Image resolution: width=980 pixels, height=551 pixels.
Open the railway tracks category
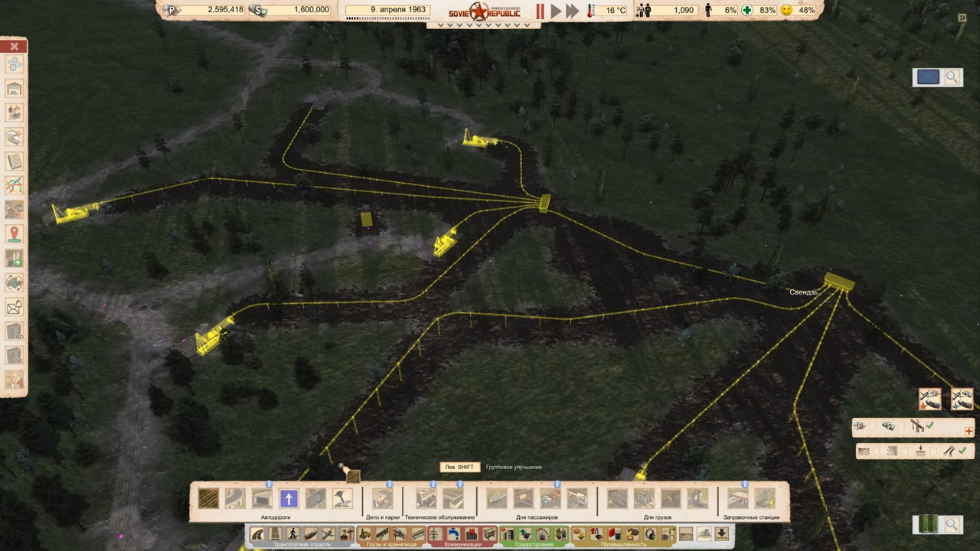point(276,533)
